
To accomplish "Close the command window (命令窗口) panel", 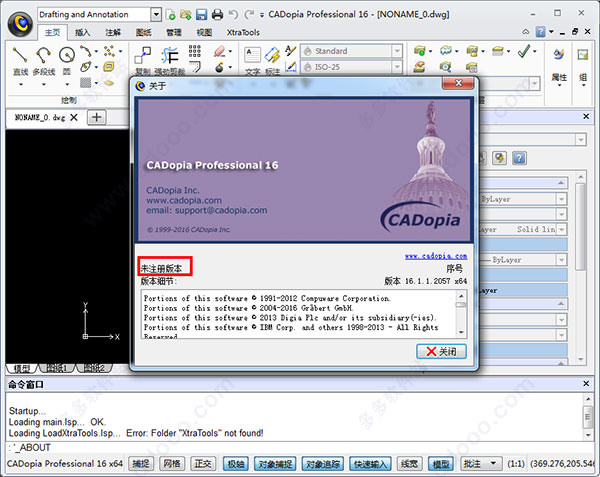I will click(586, 384).
